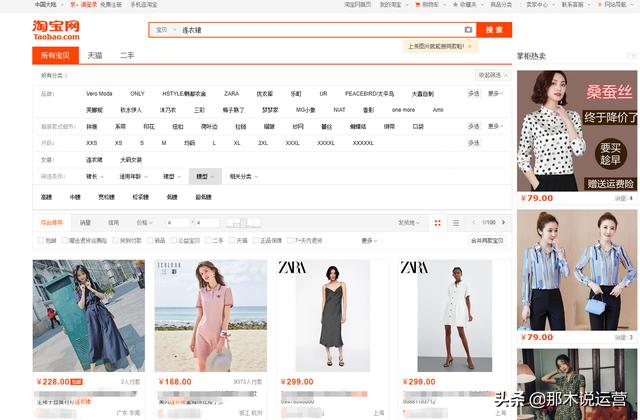Collapse the 腰型 filter dropdown
This screenshot has height=420, width=640.
click(x=205, y=176)
